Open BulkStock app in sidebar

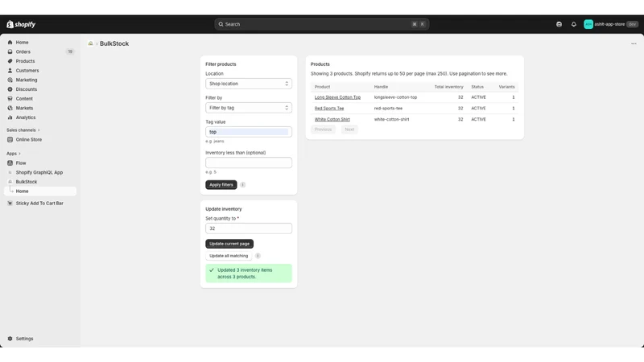[27, 182]
